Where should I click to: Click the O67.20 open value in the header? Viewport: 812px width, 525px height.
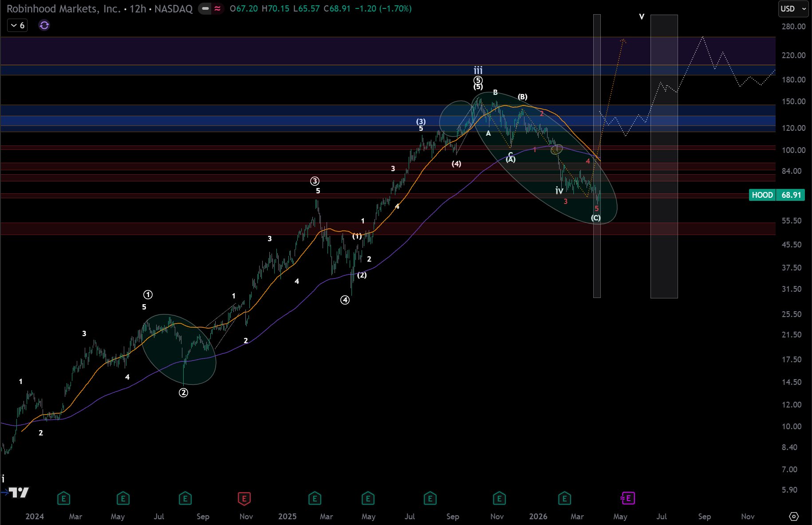pyautogui.click(x=244, y=8)
